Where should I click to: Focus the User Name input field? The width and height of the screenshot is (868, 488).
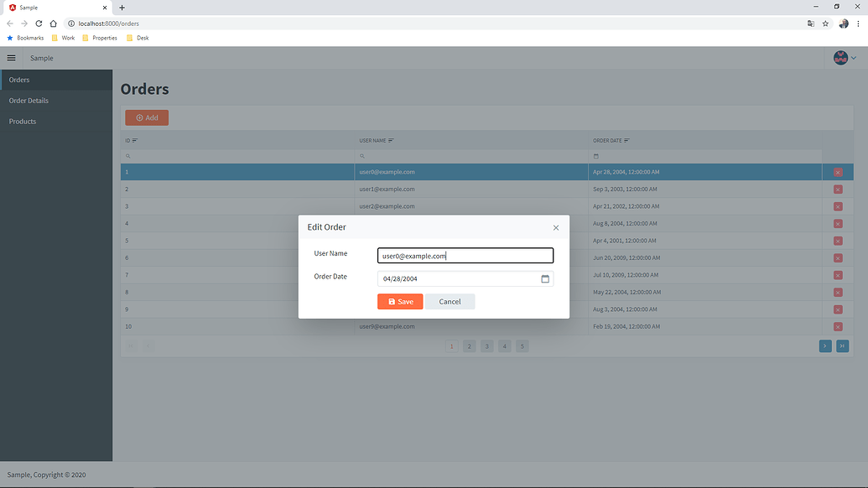pos(465,256)
